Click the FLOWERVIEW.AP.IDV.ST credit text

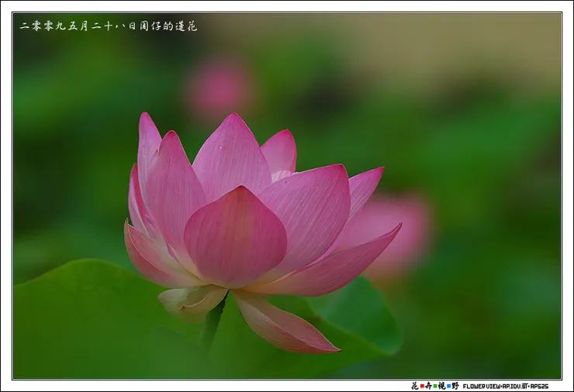click(x=506, y=386)
